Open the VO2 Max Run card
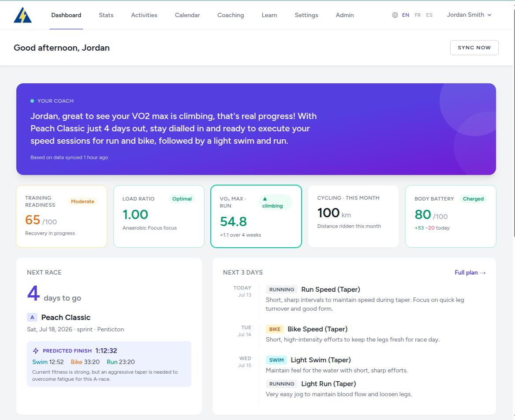The image size is (515, 420). point(256,216)
